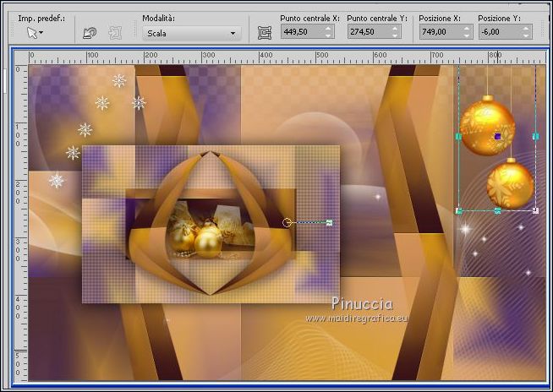Increase the Posizione X value
553x392 pixels.
pyautogui.click(x=465, y=28)
